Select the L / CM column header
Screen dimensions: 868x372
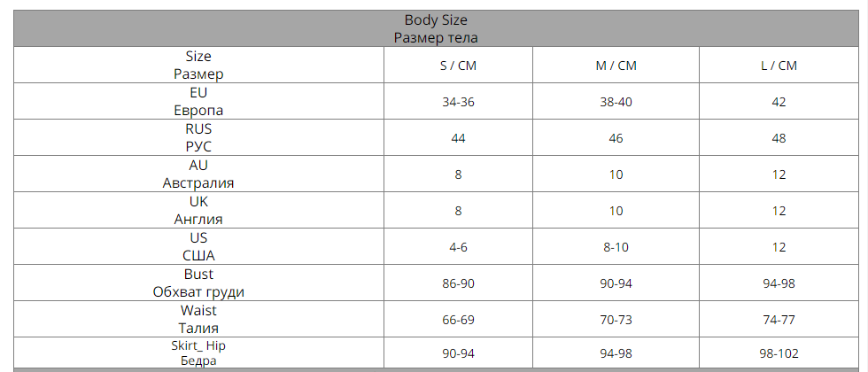click(779, 66)
